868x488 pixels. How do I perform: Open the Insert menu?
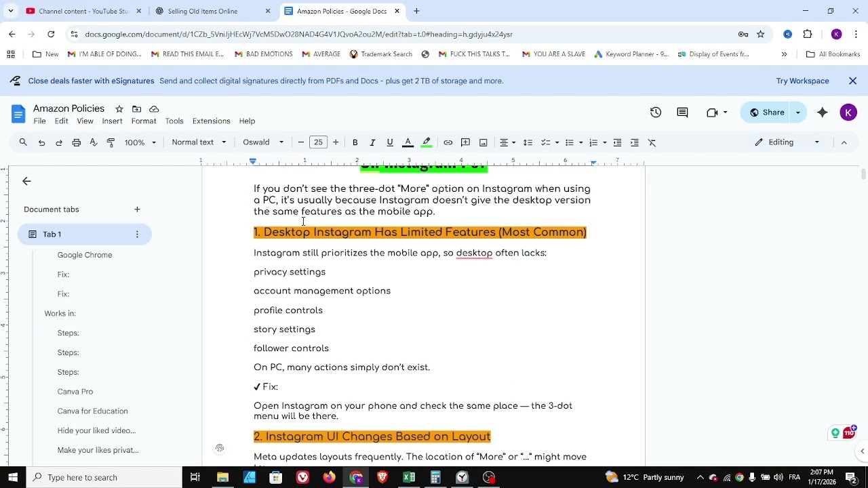coord(112,121)
